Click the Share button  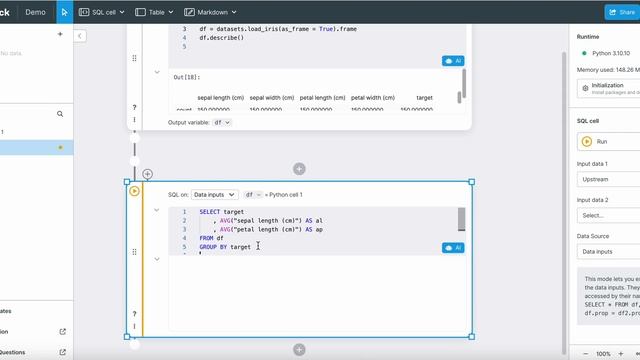622,12
